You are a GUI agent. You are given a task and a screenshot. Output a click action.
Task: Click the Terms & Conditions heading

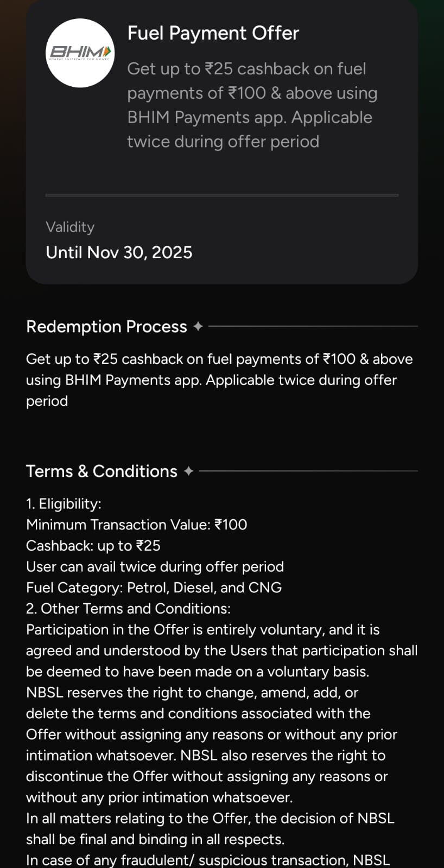pyautogui.click(x=102, y=471)
